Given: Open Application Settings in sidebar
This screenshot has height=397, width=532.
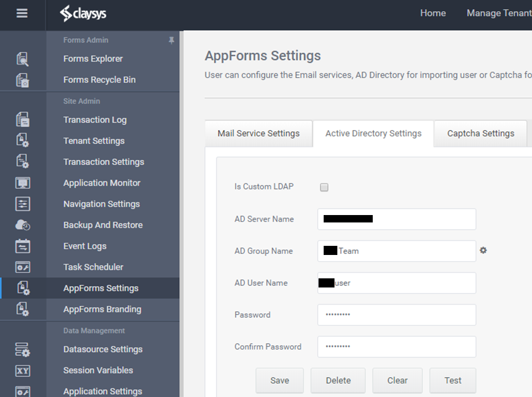Looking at the screenshot, I should (x=103, y=391).
